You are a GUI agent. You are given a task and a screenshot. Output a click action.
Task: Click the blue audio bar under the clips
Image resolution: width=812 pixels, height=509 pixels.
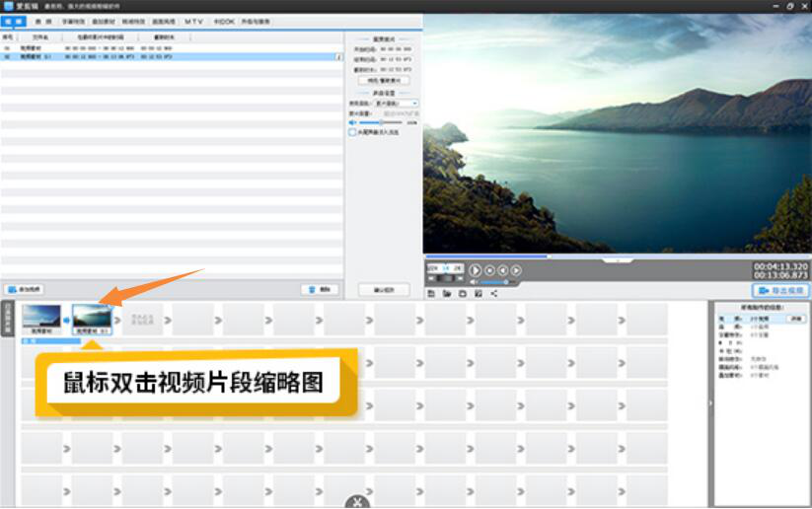[50, 341]
